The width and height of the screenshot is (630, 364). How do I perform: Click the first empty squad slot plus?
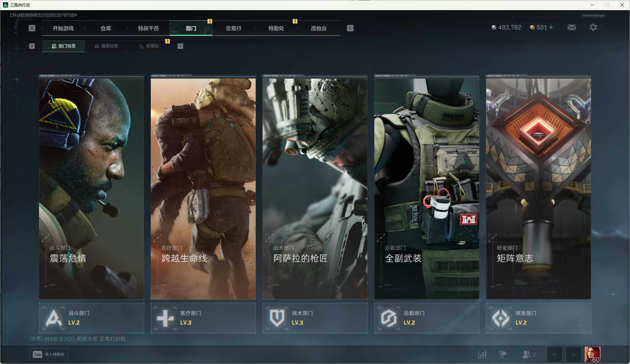click(554, 355)
